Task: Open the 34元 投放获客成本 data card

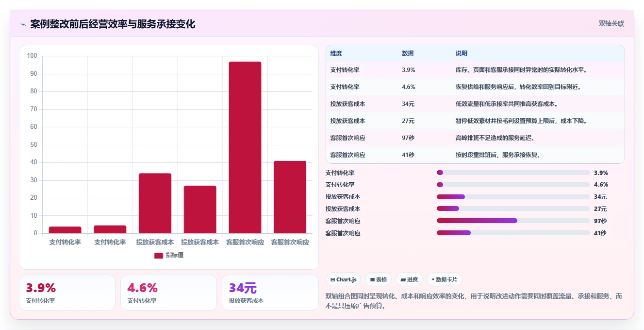Action: [270, 293]
